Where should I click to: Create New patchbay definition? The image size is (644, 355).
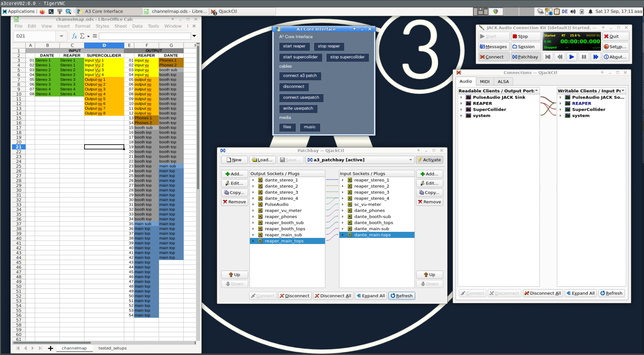pyautogui.click(x=234, y=160)
